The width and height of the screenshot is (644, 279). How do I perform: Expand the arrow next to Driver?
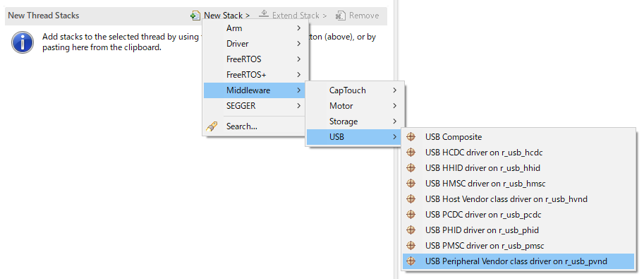click(298, 44)
